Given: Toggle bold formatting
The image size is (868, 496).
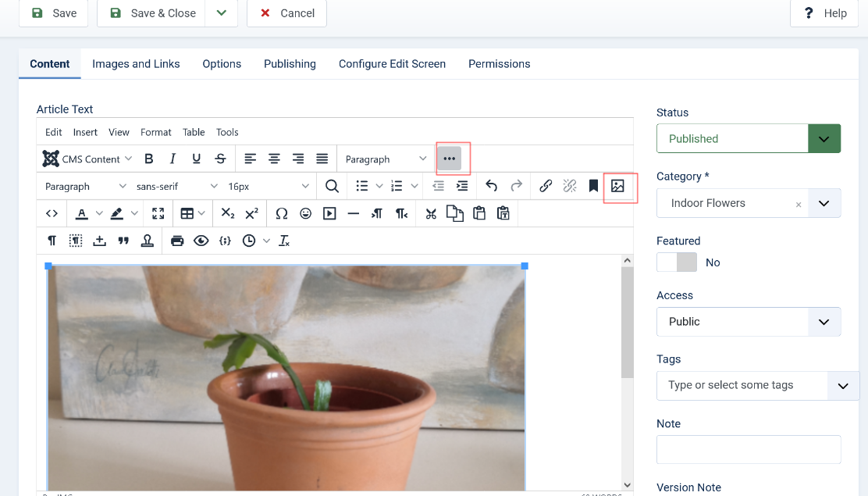Looking at the screenshot, I should pyautogui.click(x=149, y=159).
